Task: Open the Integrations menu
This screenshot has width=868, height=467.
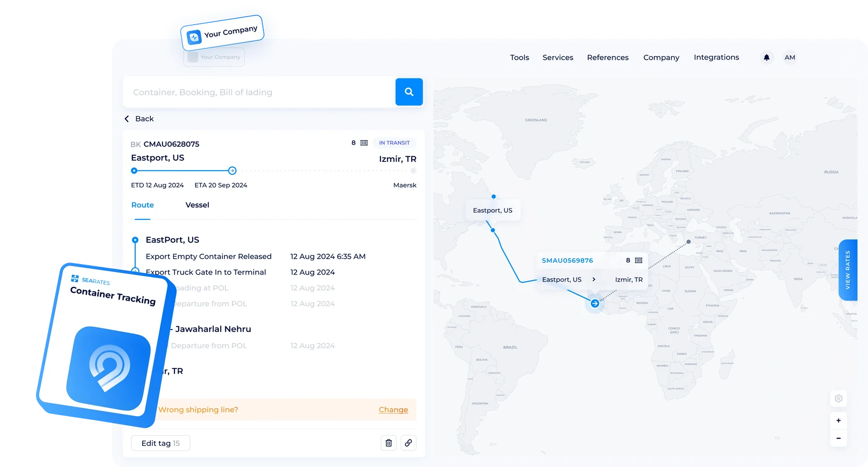Action: coord(716,58)
